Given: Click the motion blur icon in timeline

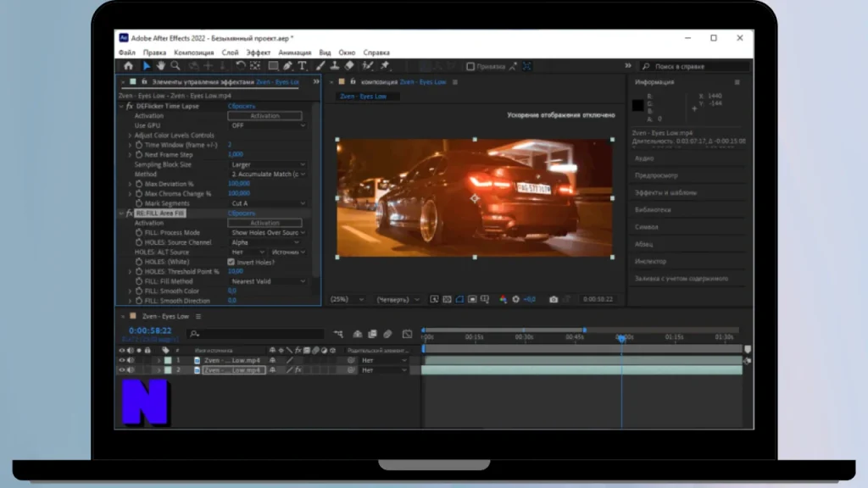Looking at the screenshot, I should click(387, 334).
